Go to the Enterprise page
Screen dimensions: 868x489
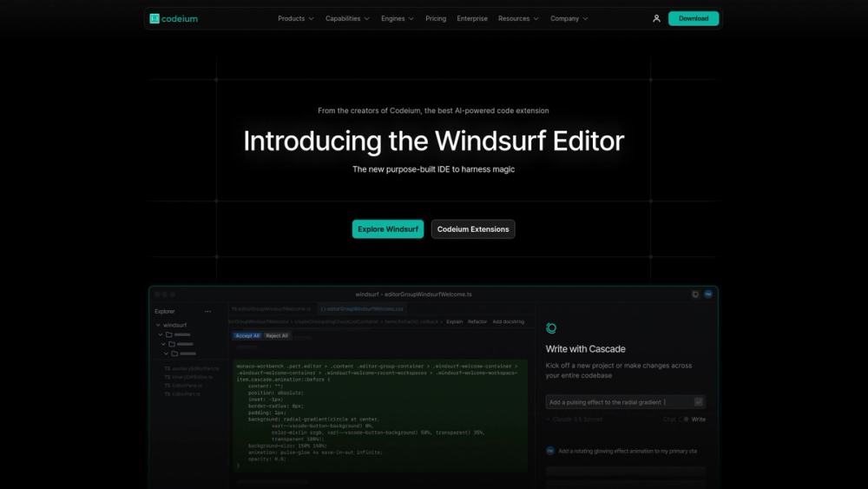coord(472,18)
